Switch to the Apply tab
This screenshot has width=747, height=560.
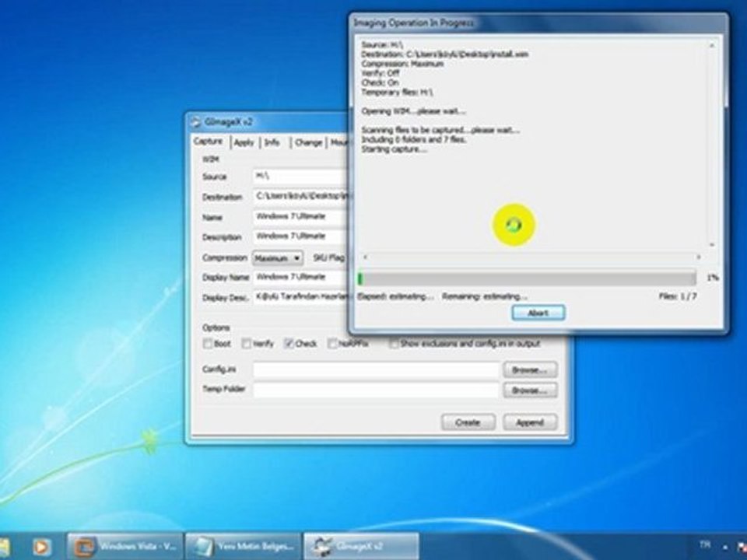coord(244,142)
